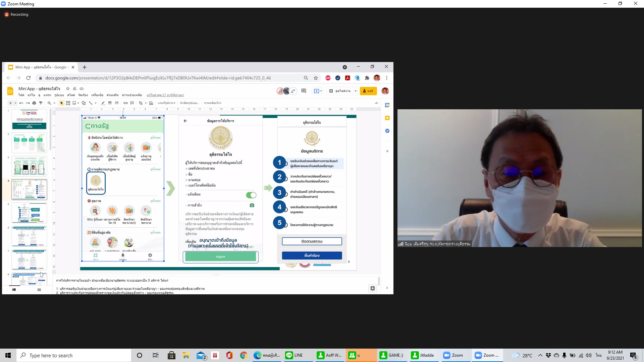This screenshot has width=644, height=362.
Task: Open Windows taskbar search box
Action: click(x=74, y=355)
